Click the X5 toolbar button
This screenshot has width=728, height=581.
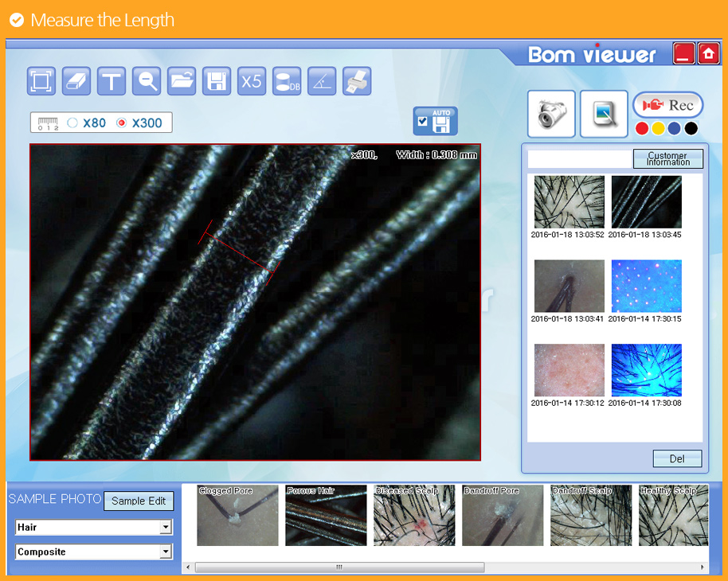252,81
